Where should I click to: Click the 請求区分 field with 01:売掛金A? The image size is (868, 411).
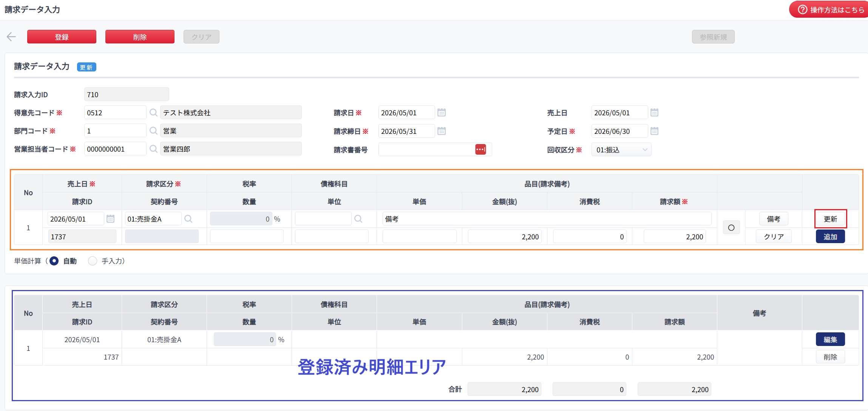[153, 219]
